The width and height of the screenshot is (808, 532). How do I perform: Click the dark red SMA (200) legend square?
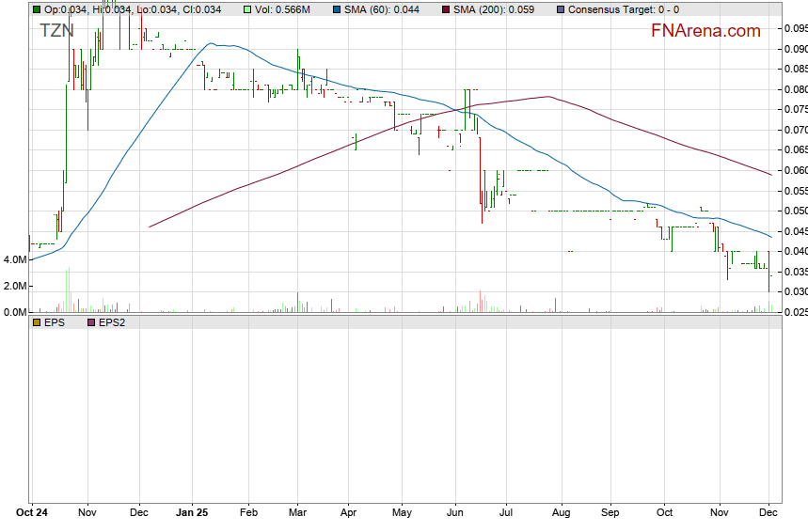[x=446, y=9]
